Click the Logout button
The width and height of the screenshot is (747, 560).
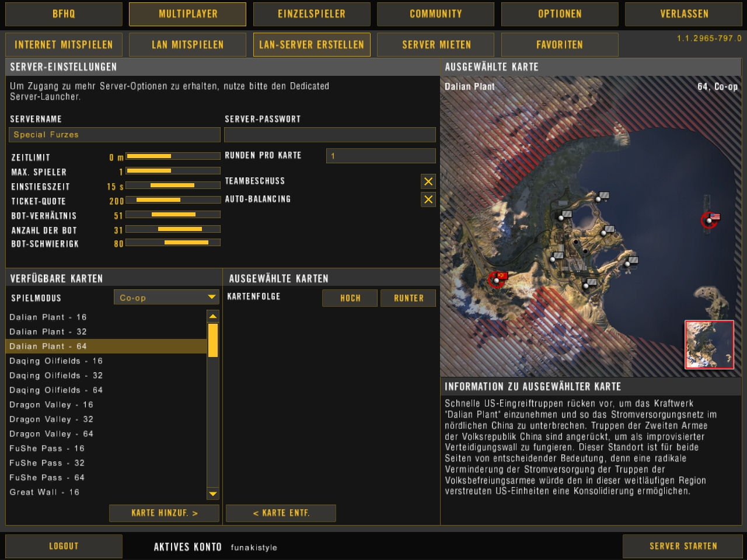tap(64, 547)
